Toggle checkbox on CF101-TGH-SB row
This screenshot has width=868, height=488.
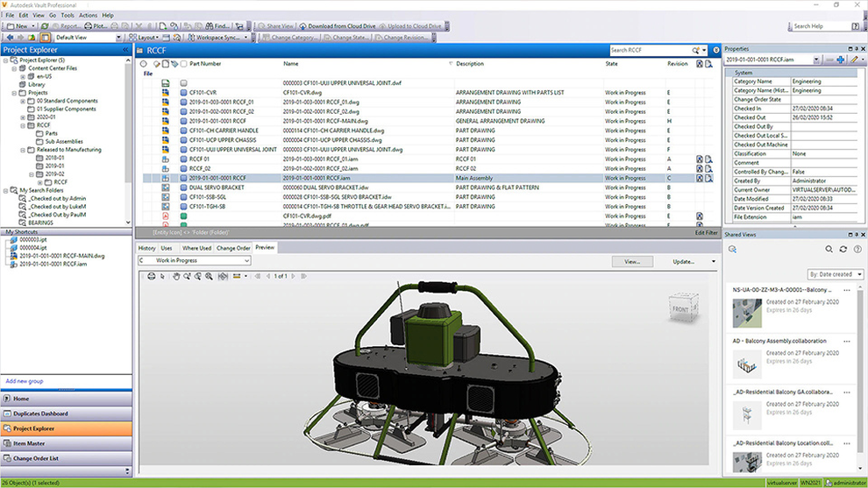click(x=184, y=207)
